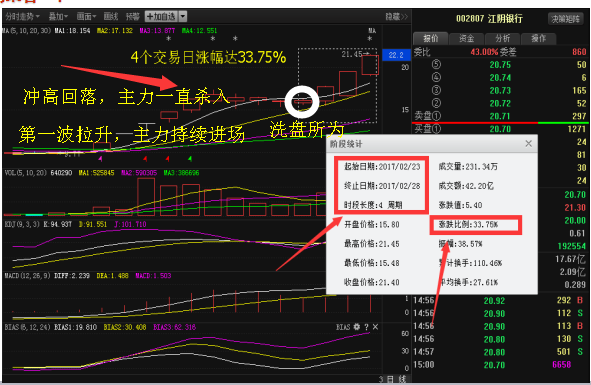Open BIAS indicator settings gear
Screen dimensions: 591x385
(357, 327)
